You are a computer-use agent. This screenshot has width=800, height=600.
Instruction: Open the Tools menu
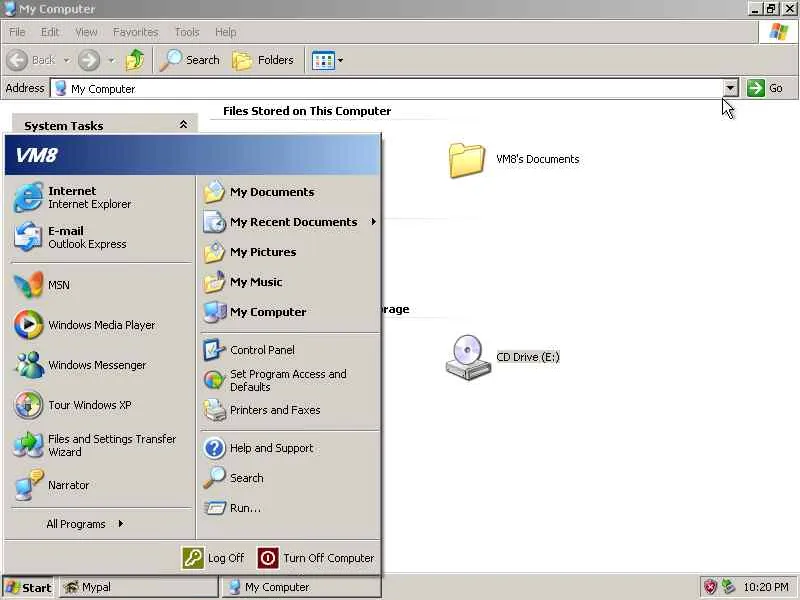187,32
